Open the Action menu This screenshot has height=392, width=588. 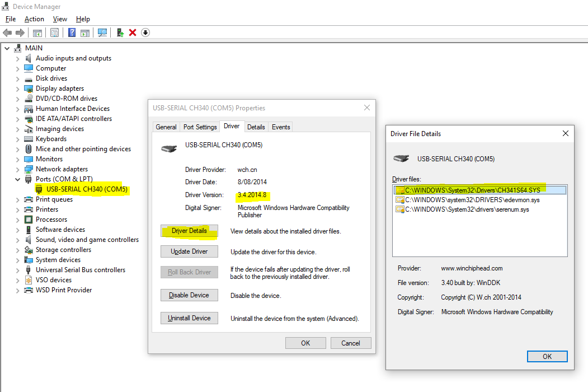coord(34,19)
